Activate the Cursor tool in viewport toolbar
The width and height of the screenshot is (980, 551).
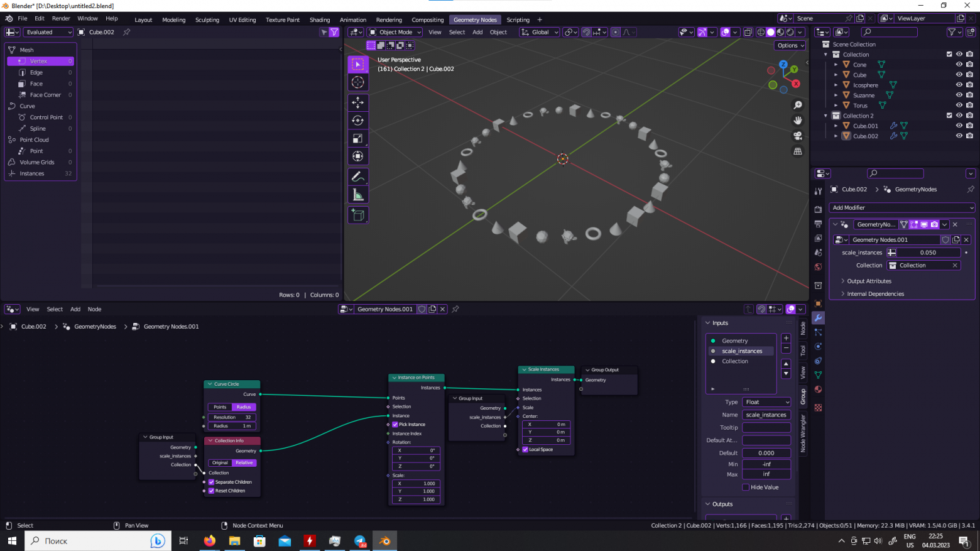pyautogui.click(x=358, y=82)
